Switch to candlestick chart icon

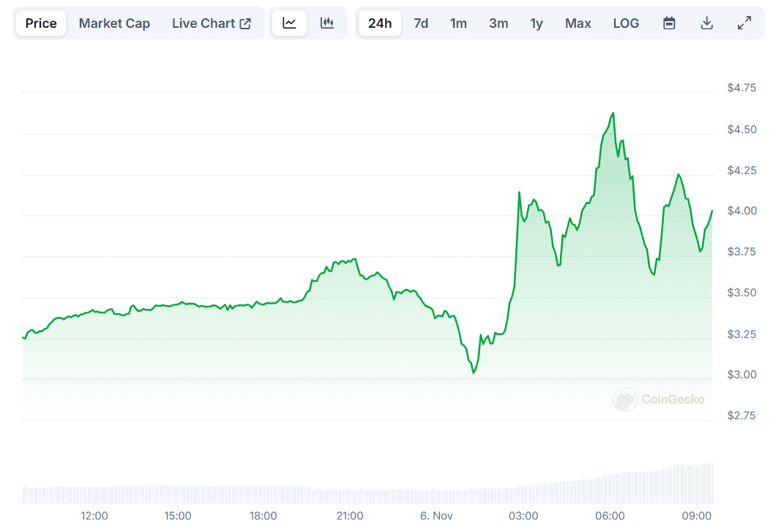[x=327, y=23]
